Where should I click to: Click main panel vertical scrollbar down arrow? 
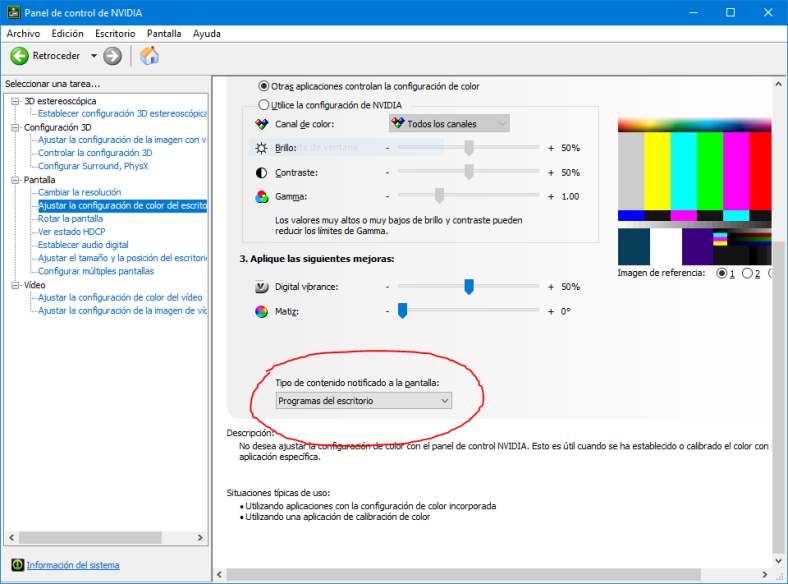point(778,561)
